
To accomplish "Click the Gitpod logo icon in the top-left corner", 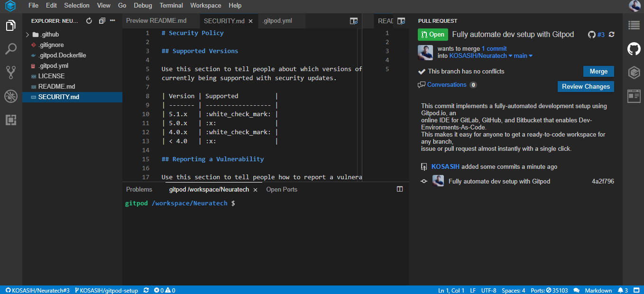I will click(10, 6).
